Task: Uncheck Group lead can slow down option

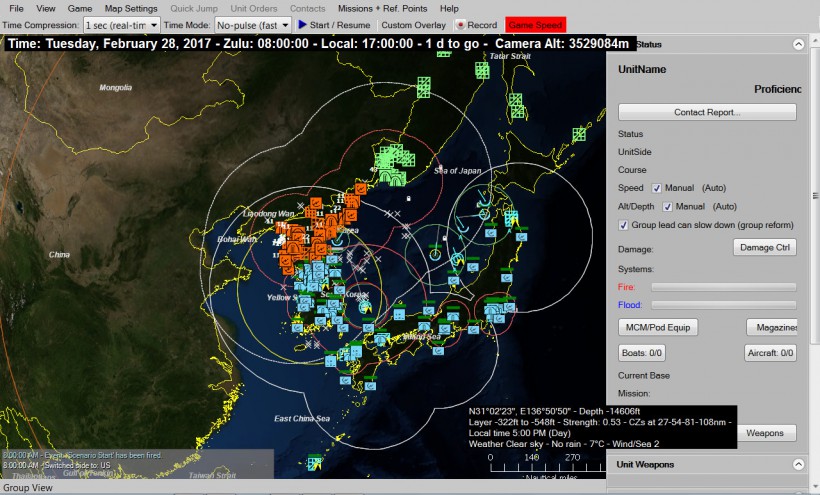Action: tap(624, 225)
